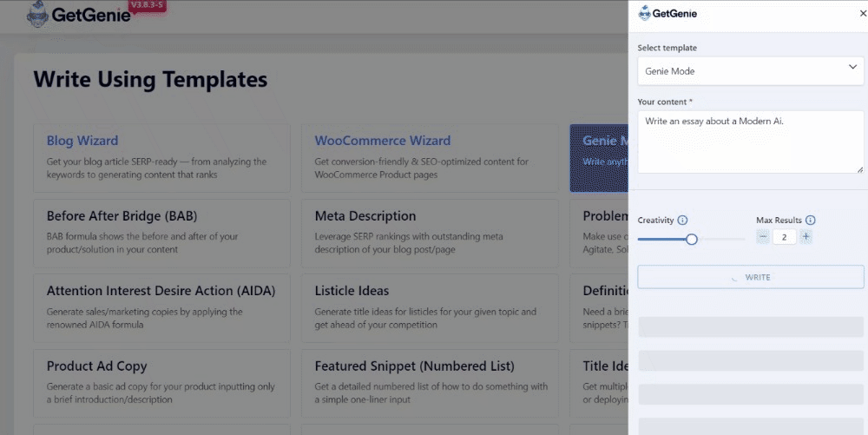The height and width of the screenshot is (435, 868).
Task: Grab the content text area corner handle
Action: [x=859, y=170]
